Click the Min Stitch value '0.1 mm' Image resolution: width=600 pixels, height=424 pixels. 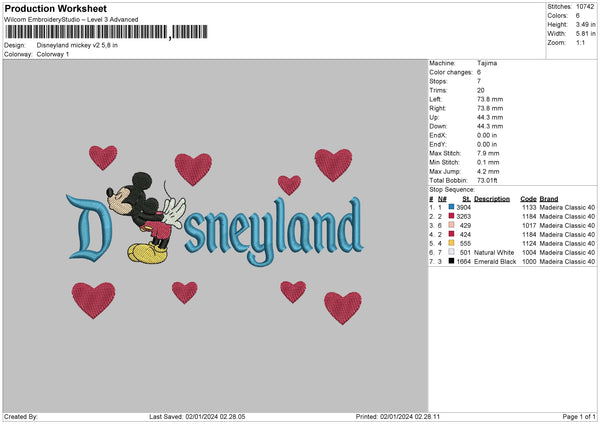488,162
